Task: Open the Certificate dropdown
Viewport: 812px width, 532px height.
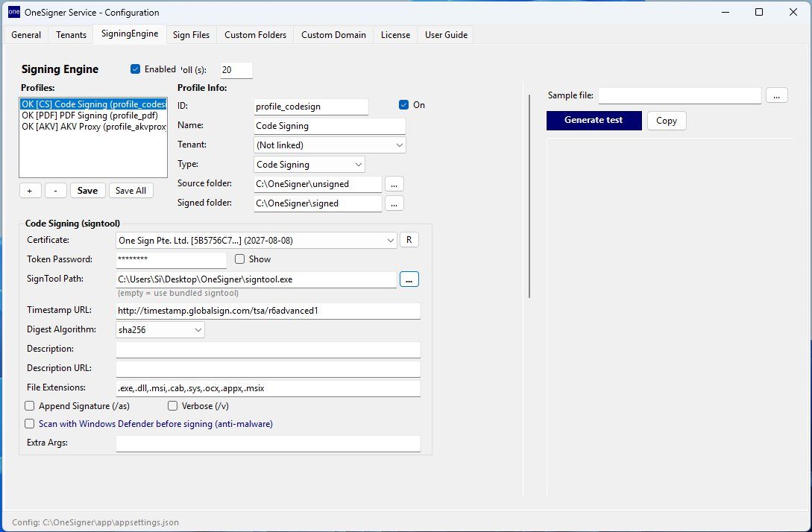Action: click(256, 241)
